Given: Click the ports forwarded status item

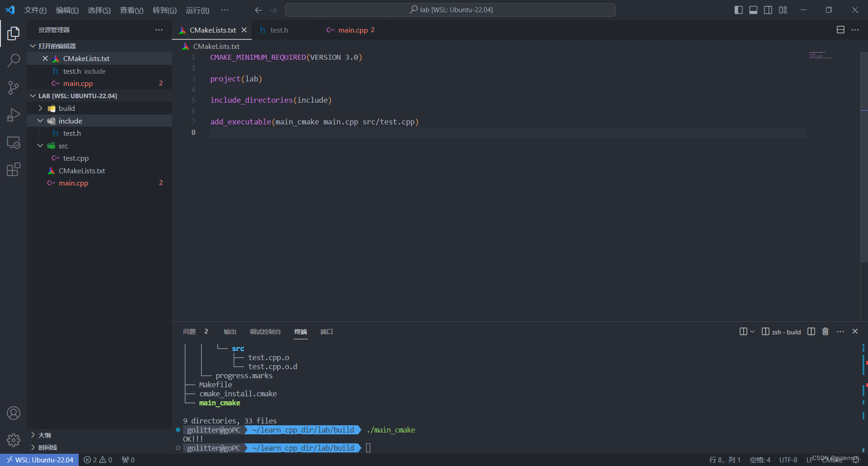Looking at the screenshot, I should (x=128, y=460).
